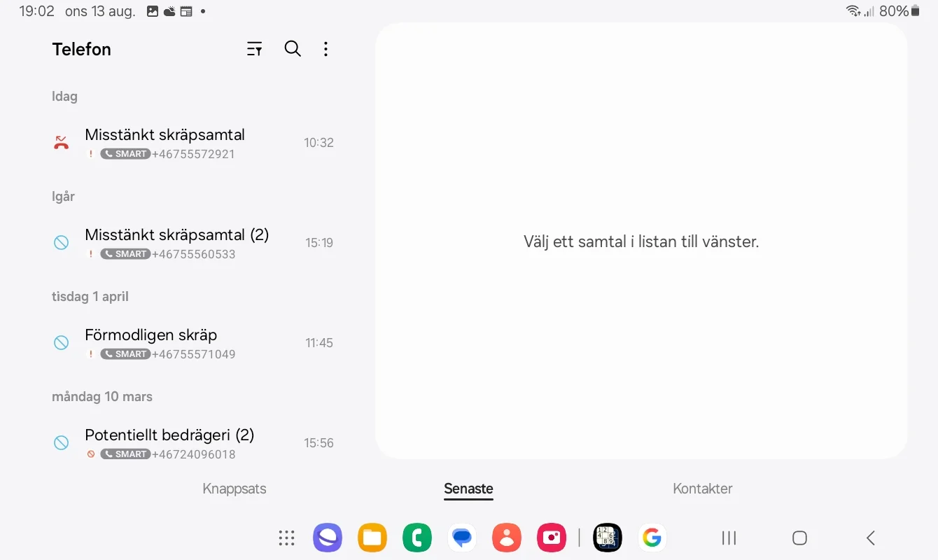Tap SMART badge beside +46755560533

[x=125, y=254]
